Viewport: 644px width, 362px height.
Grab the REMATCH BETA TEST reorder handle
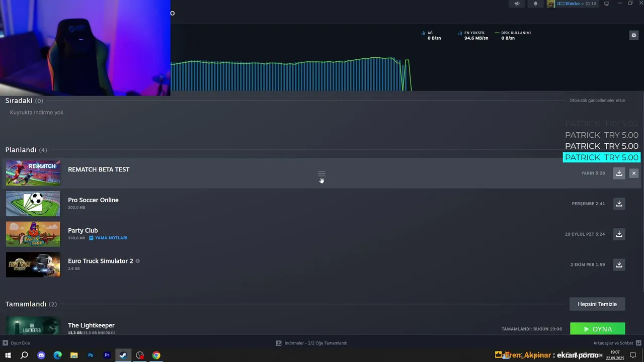tap(321, 173)
